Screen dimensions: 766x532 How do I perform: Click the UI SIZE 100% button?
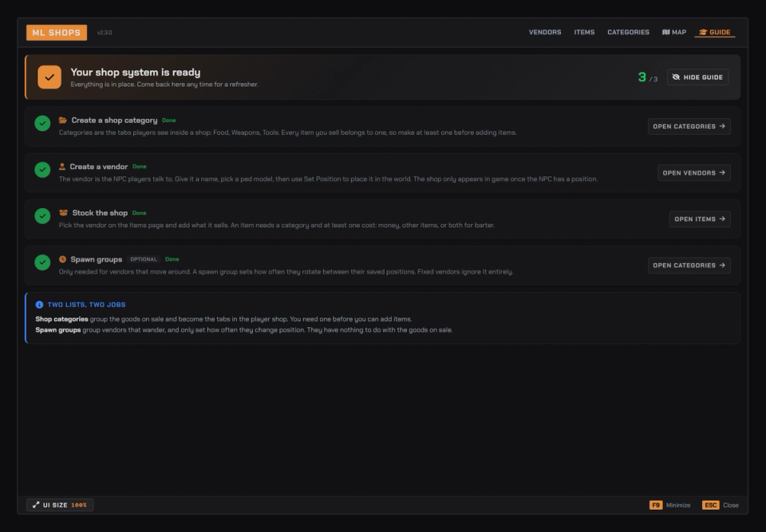point(60,505)
